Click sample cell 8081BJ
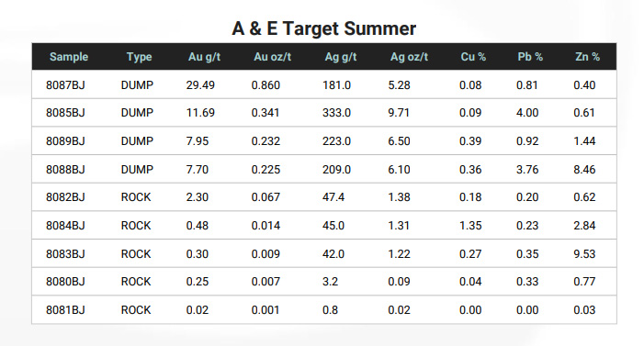The height and width of the screenshot is (346, 644). (x=65, y=310)
